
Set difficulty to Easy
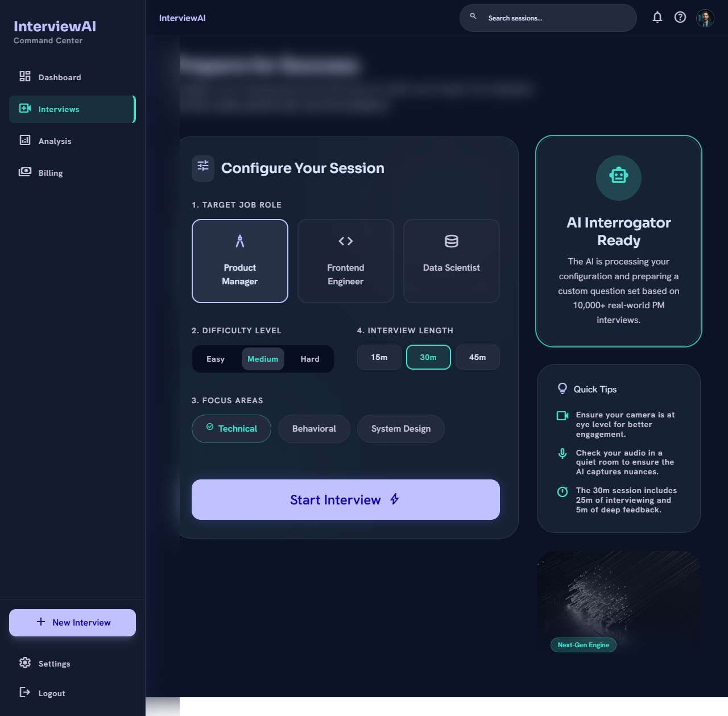216,359
